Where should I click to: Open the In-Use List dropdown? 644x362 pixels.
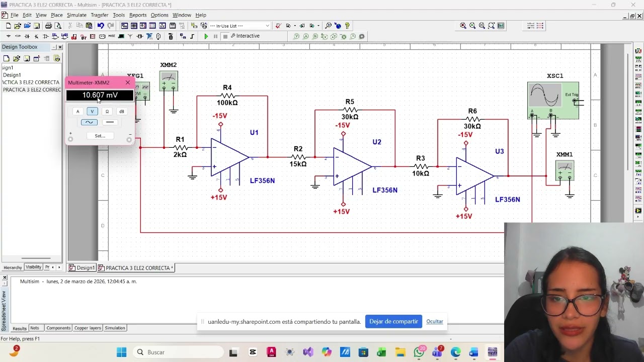[239, 26]
